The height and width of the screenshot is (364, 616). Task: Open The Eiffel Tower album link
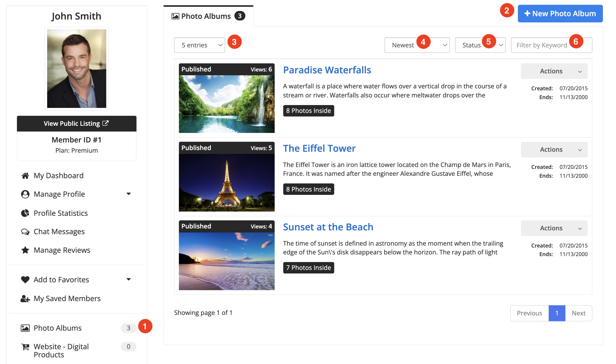pos(319,148)
